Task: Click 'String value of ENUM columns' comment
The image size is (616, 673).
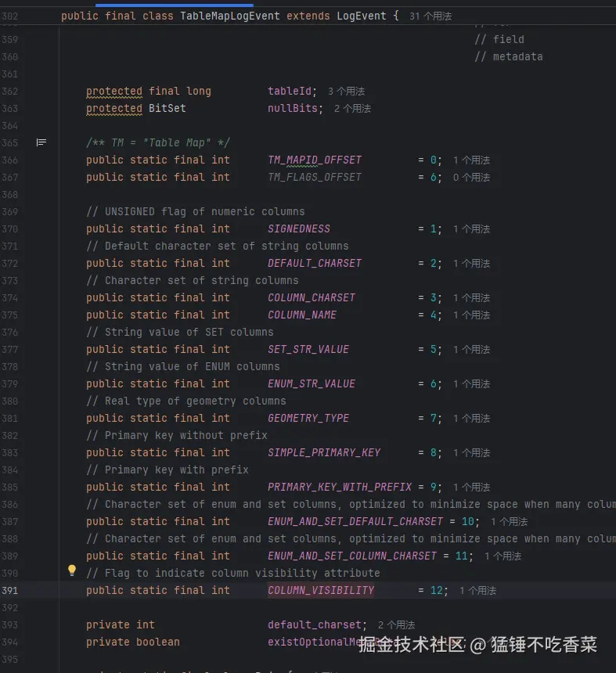Action: tap(183, 366)
